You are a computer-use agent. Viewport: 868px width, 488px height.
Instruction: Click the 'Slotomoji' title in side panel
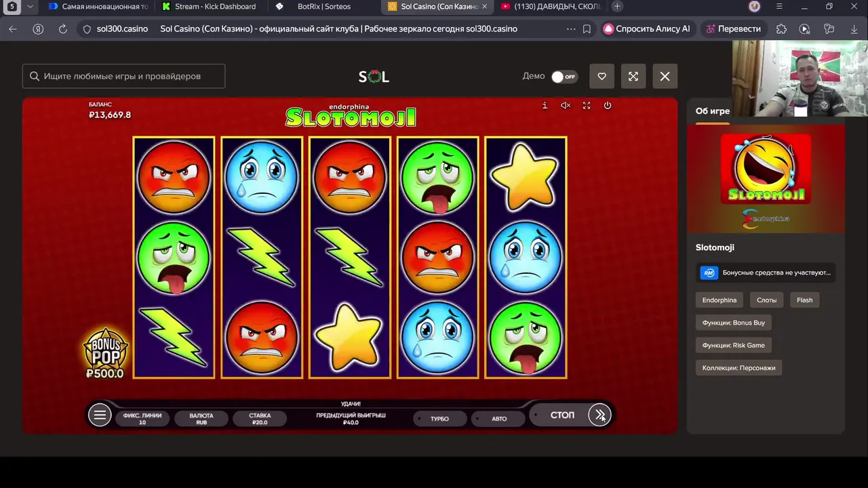tap(715, 248)
